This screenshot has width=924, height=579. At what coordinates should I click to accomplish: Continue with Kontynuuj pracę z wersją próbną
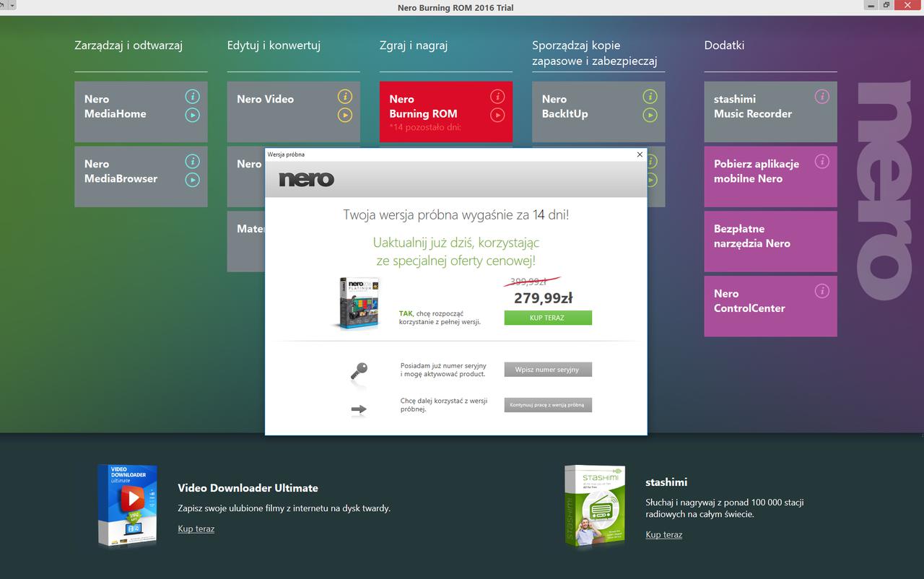tap(548, 405)
